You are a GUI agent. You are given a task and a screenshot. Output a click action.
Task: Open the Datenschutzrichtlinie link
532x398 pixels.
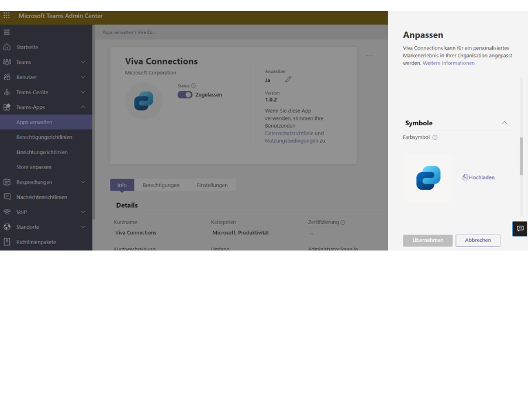click(x=289, y=133)
